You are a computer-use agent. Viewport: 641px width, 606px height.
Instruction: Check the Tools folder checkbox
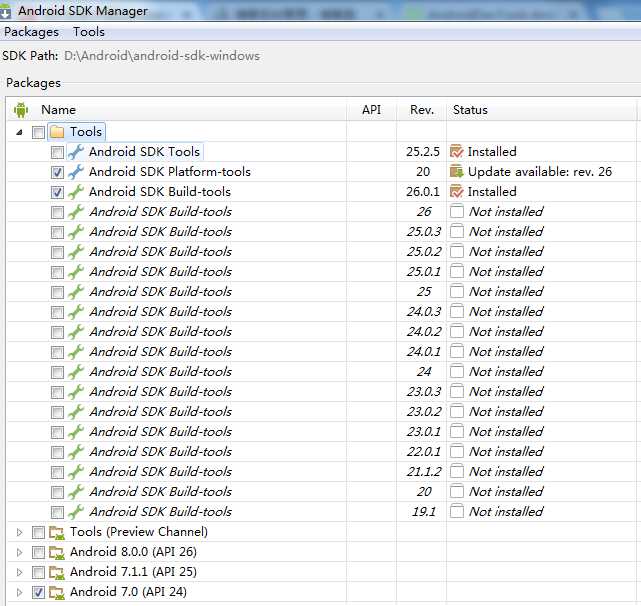coord(38,132)
